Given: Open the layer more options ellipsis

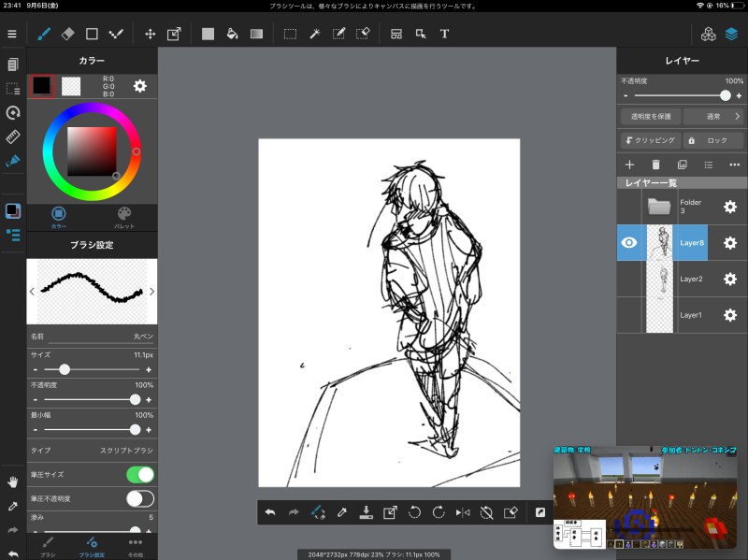Looking at the screenshot, I should pyautogui.click(x=734, y=165).
